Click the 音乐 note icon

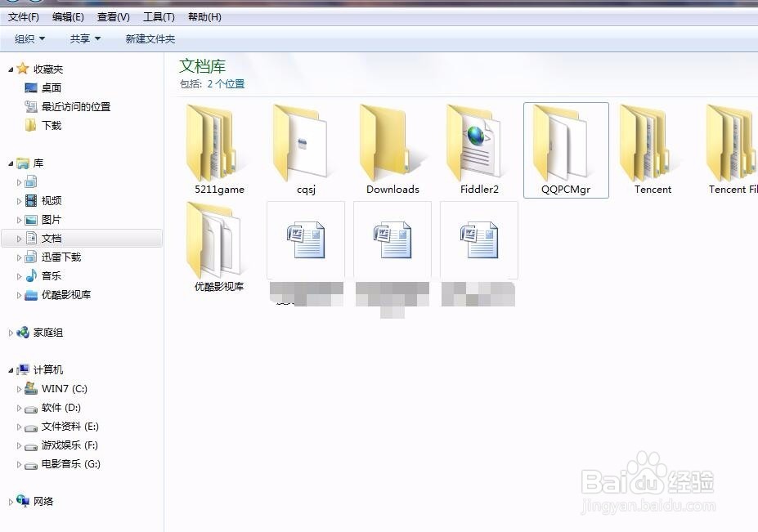point(31,275)
